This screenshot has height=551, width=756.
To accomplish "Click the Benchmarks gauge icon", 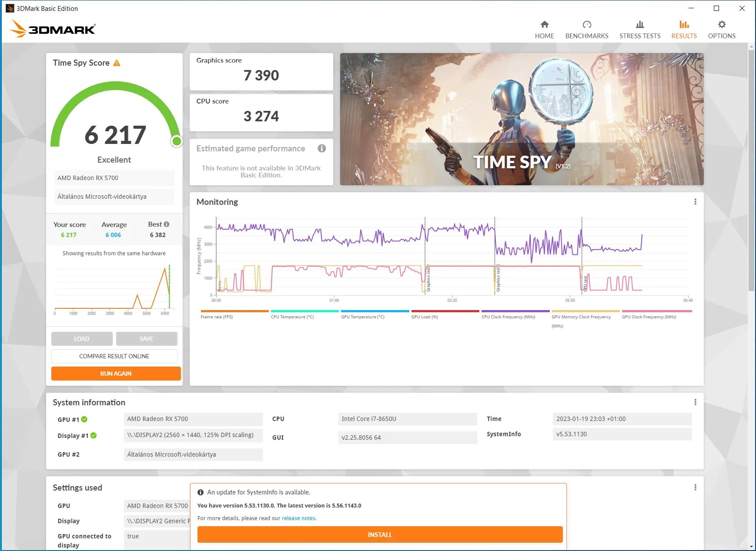I will [x=587, y=24].
